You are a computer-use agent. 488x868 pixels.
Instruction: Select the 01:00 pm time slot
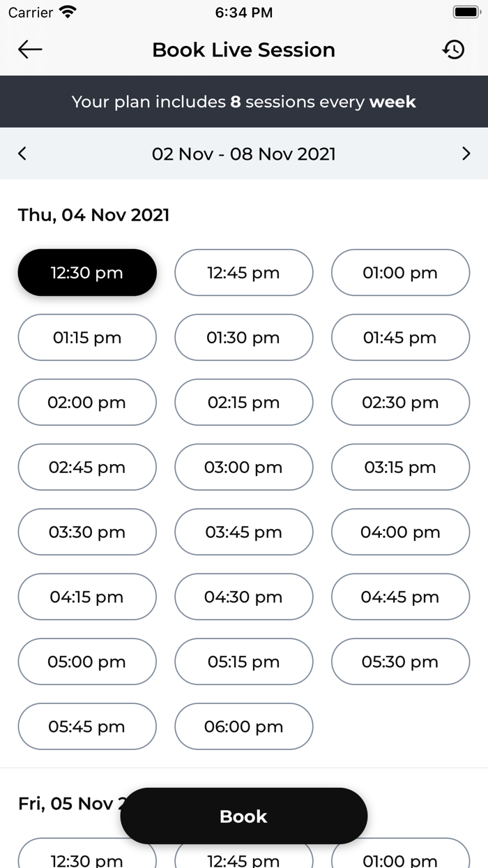tap(400, 272)
